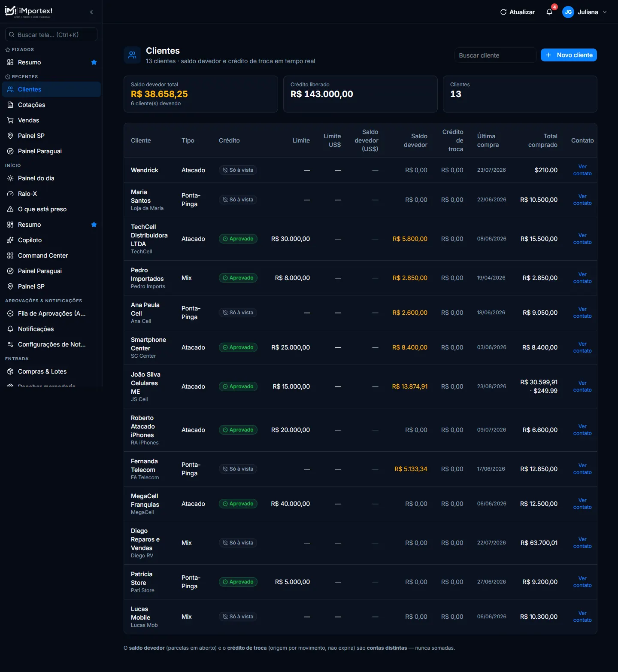Open Clientes in the sidebar

(51, 89)
